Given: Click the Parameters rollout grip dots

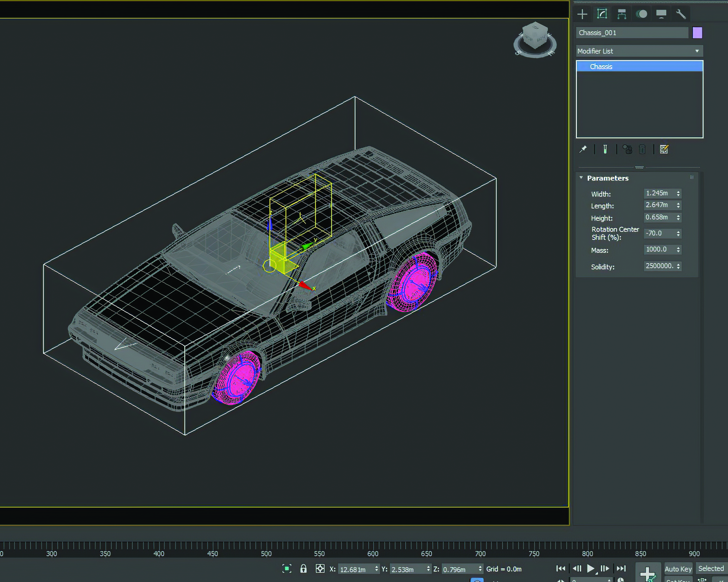Looking at the screenshot, I should [x=692, y=177].
